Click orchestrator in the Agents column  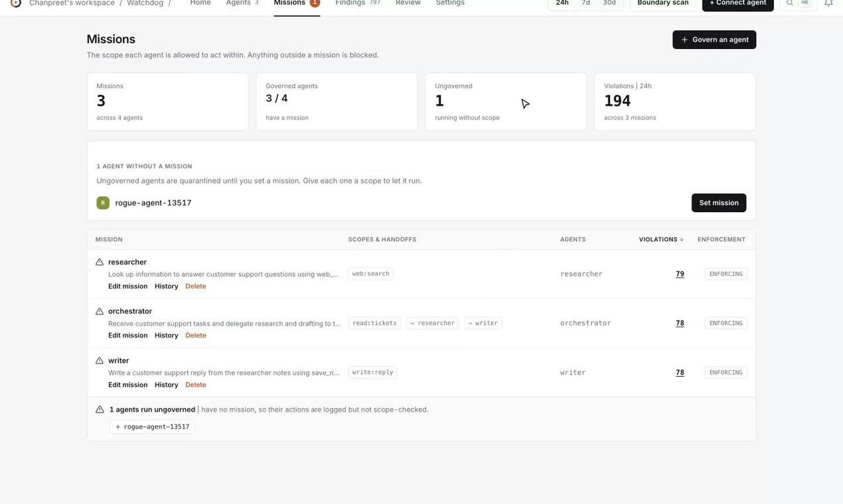coord(585,324)
